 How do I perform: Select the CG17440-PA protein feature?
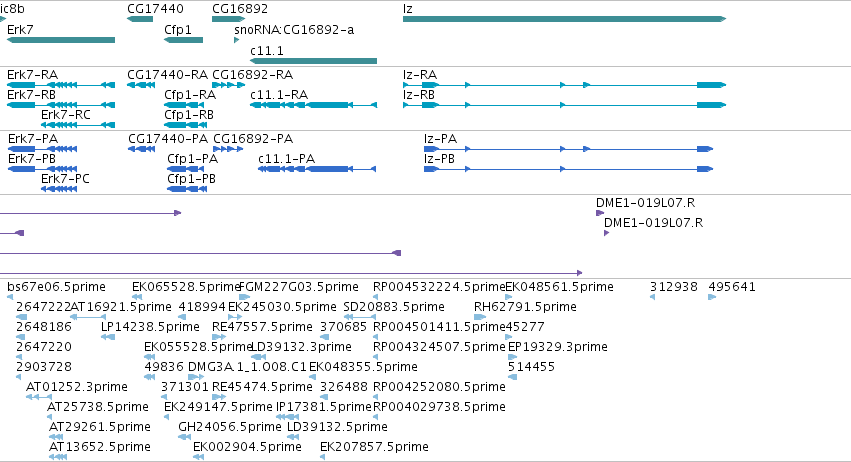click(x=142, y=149)
